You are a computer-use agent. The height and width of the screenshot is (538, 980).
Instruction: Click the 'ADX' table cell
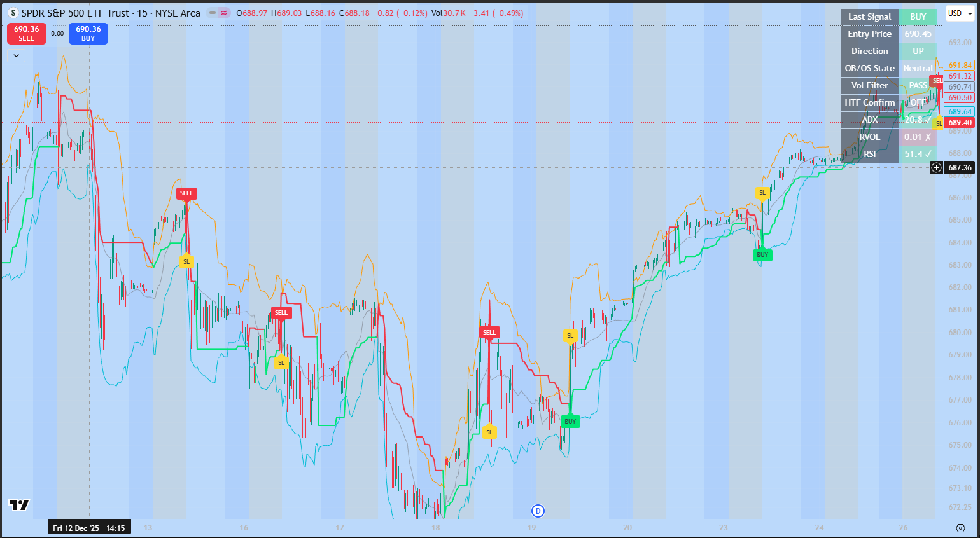pyautogui.click(x=870, y=120)
